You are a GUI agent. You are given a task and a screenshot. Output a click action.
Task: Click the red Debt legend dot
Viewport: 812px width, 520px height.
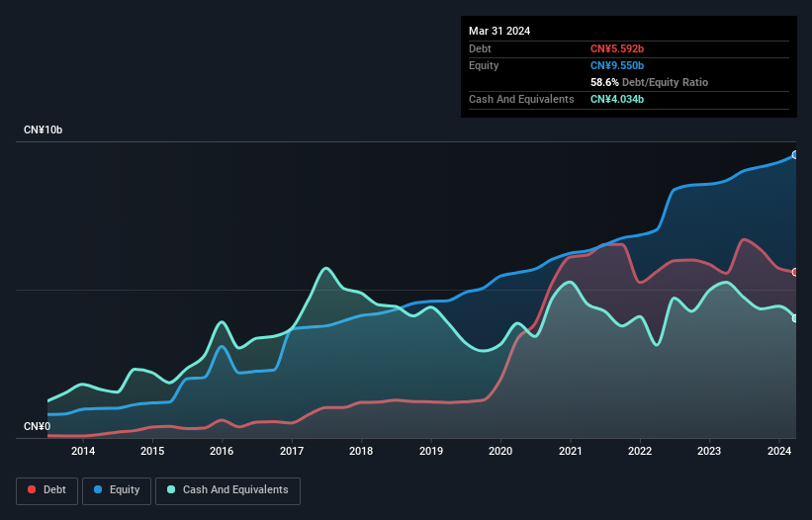(32, 489)
